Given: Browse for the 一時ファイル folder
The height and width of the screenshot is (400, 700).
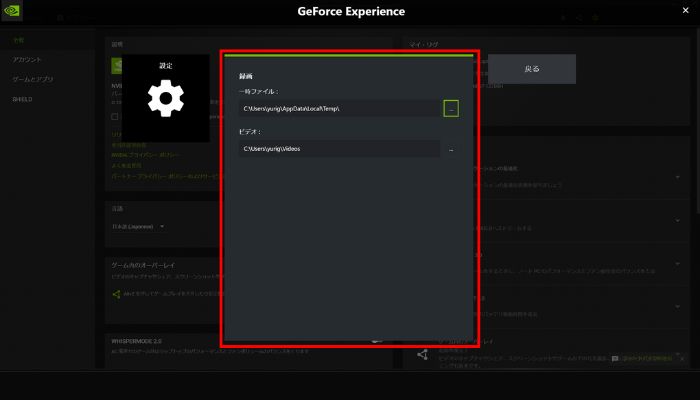Looking at the screenshot, I should [451, 108].
